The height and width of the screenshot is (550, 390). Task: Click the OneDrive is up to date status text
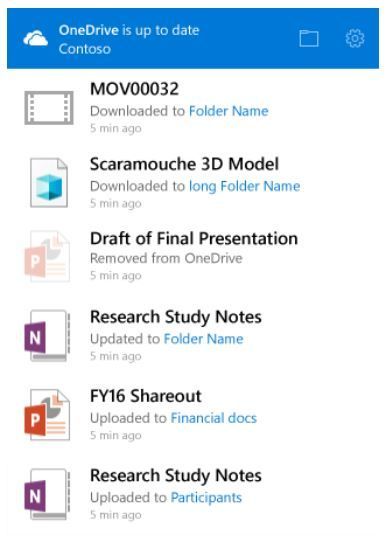click(x=129, y=30)
